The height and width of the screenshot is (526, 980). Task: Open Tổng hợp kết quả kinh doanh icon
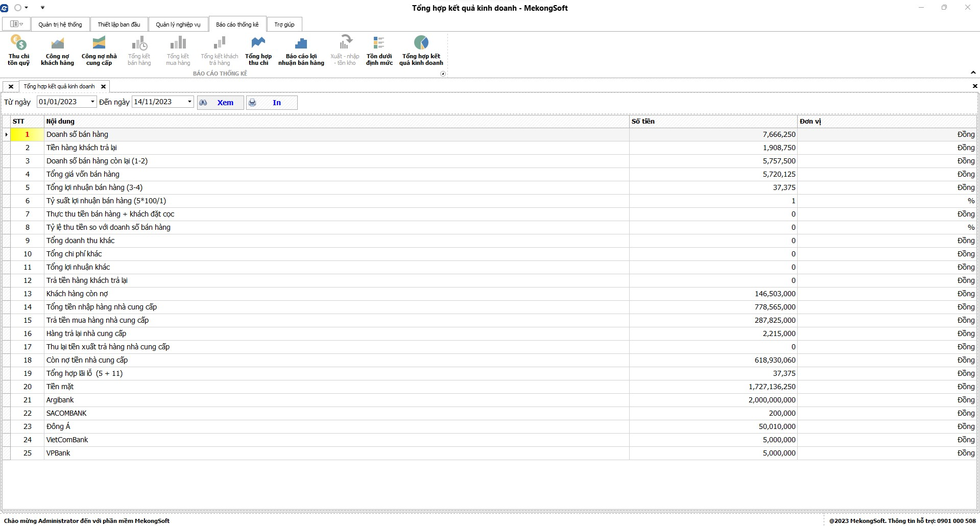coord(421,51)
